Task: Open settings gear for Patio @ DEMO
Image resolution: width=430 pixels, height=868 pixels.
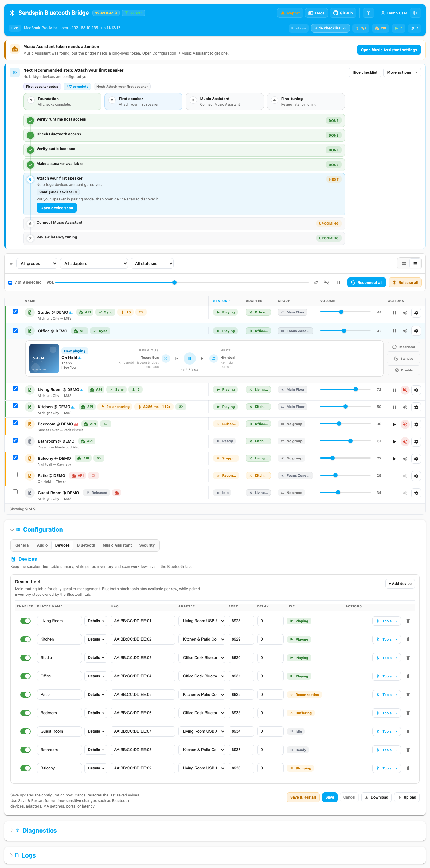Action: tap(416, 476)
